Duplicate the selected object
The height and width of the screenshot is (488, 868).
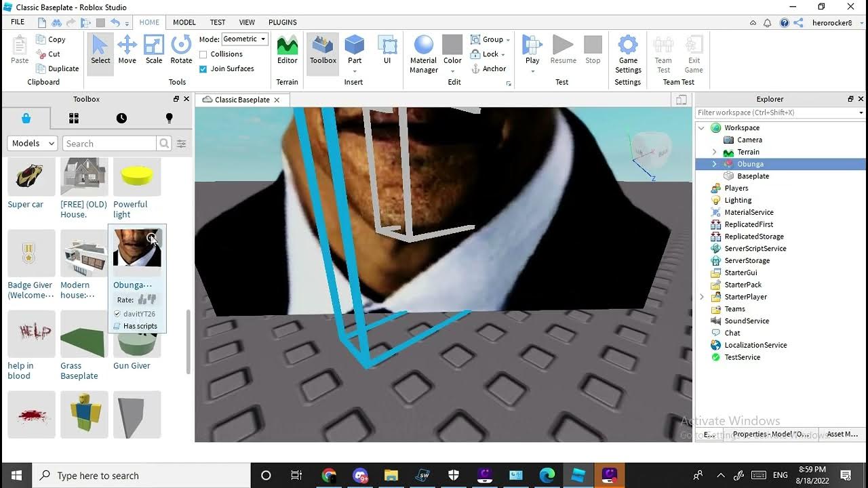58,68
